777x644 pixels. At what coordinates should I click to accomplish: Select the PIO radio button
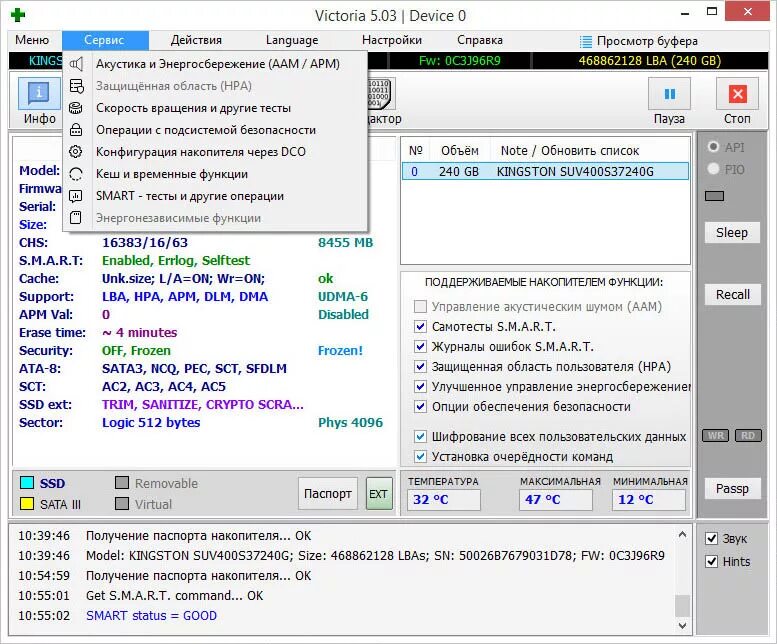click(714, 169)
